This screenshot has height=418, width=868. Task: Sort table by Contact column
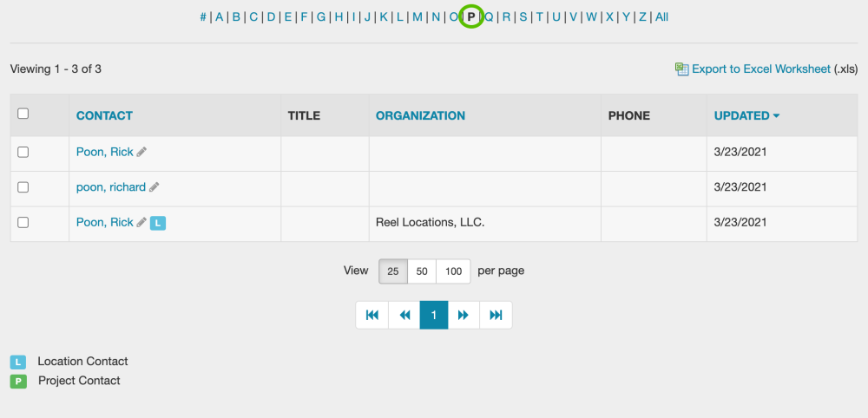click(x=104, y=115)
